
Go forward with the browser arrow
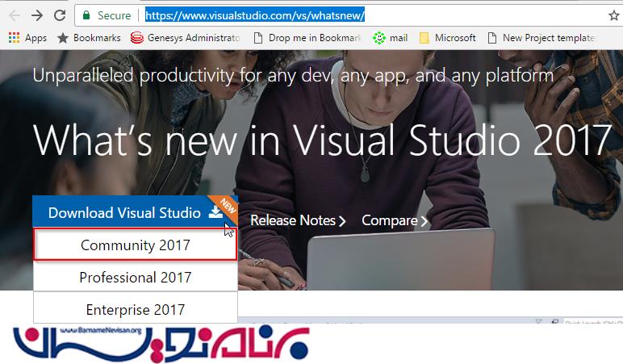tap(37, 15)
